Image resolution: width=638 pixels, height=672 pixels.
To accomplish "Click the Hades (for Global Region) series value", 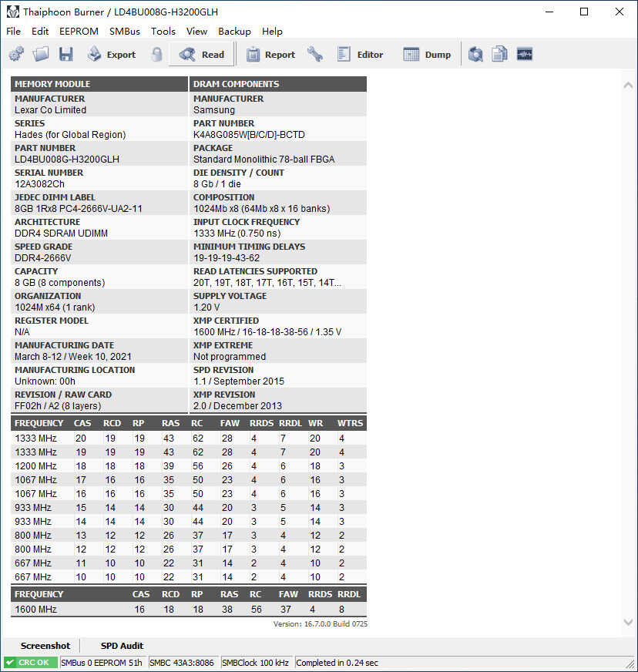I will click(x=70, y=135).
